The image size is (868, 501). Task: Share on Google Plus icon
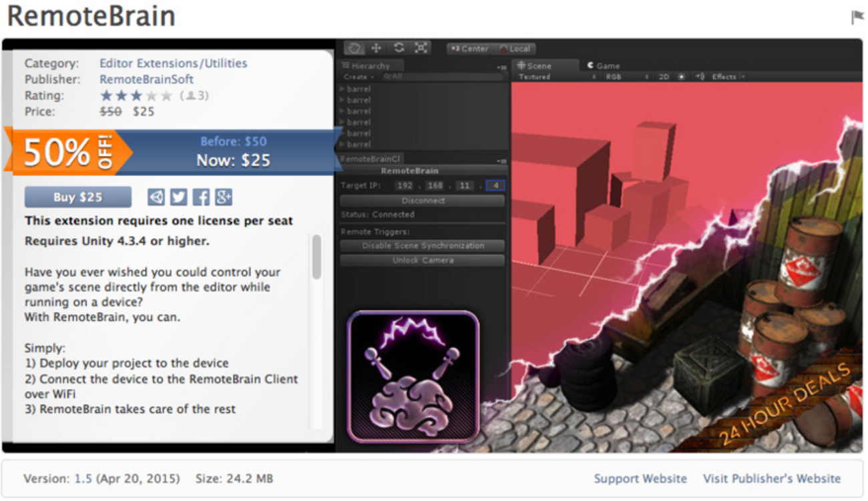pyautogui.click(x=223, y=197)
